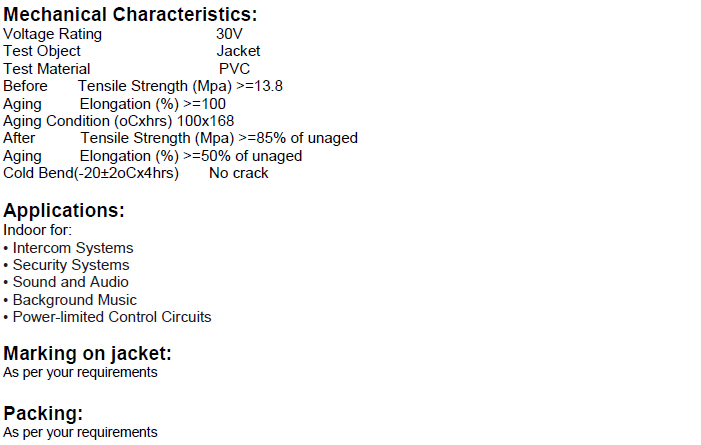Select Tensile Strength >=13.8 line
Viewport: 701px width, 445px height.
180,86
